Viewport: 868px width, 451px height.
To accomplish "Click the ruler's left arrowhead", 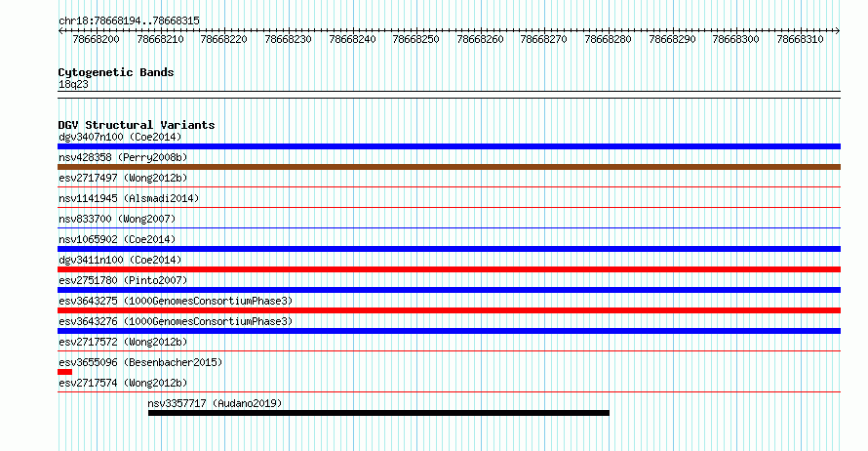I will click(60, 31).
